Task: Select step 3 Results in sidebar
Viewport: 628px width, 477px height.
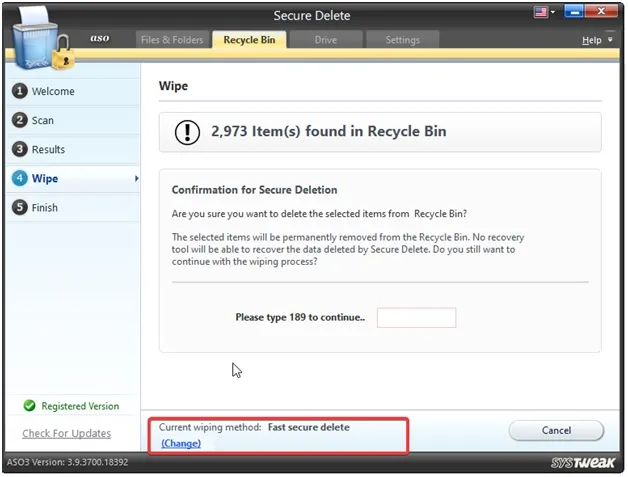Action: (73, 149)
